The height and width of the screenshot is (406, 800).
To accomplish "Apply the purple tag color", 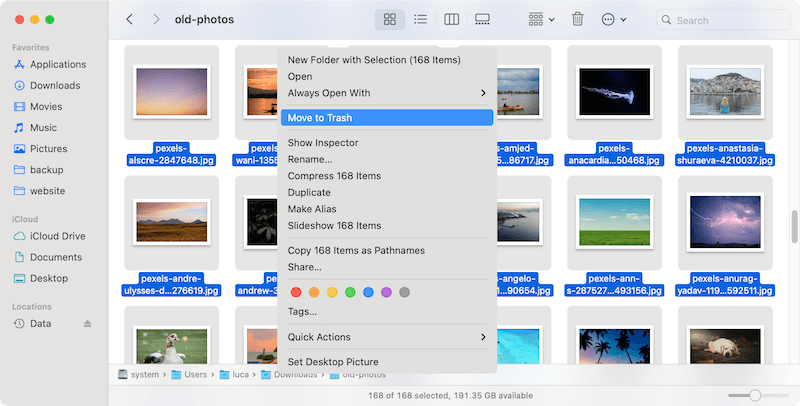I will (x=386, y=292).
